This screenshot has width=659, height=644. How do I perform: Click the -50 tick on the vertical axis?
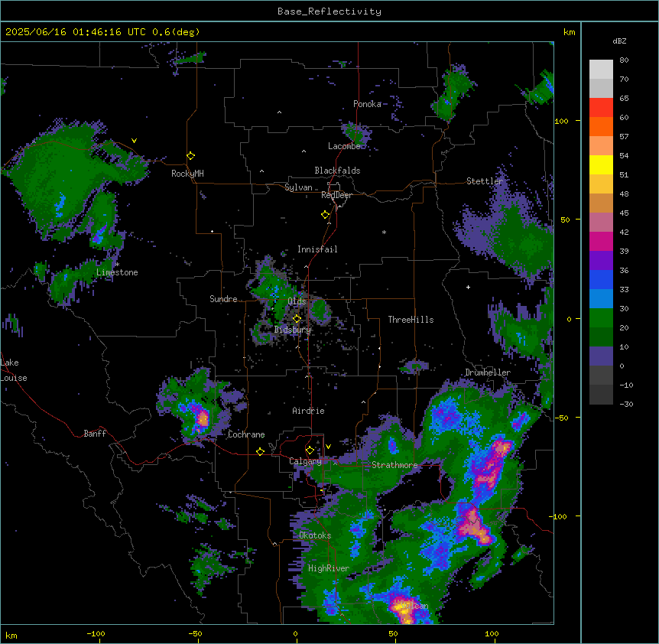point(561,418)
